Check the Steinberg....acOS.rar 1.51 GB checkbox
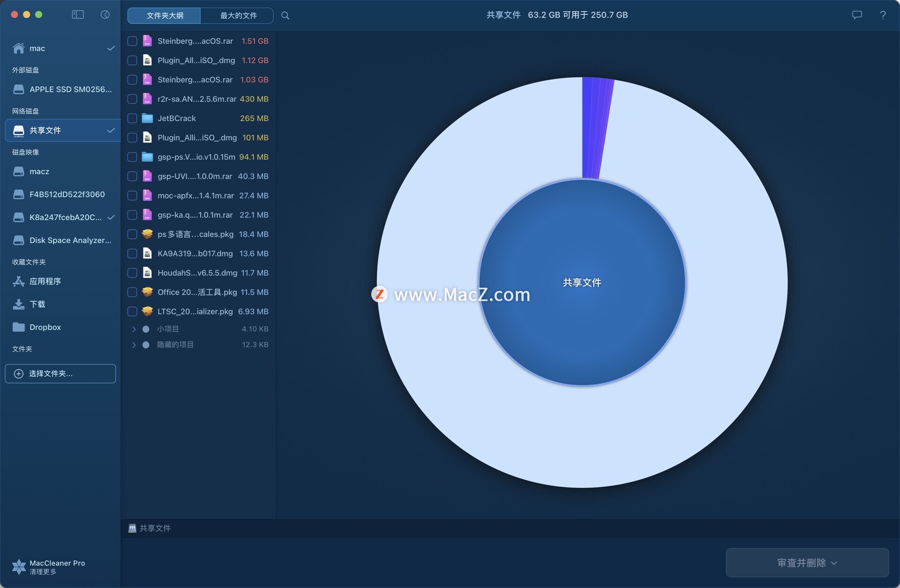 pyautogui.click(x=132, y=41)
